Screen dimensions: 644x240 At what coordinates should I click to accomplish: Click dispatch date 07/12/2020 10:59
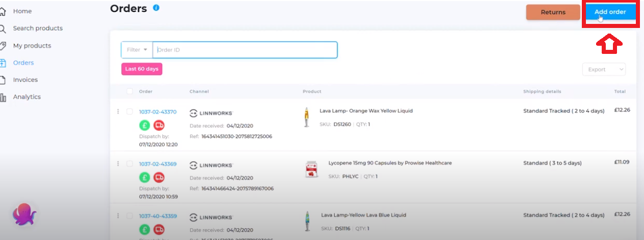tap(158, 196)
